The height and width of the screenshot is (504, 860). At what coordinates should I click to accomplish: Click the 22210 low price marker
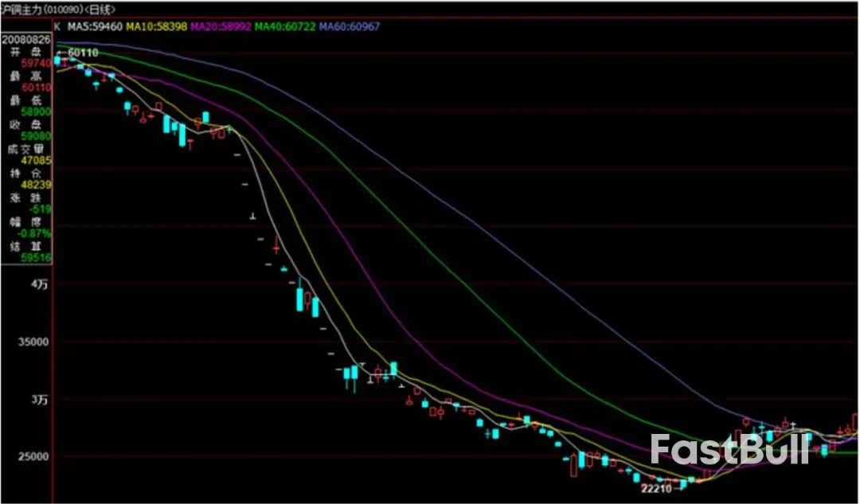click(658, 488)
